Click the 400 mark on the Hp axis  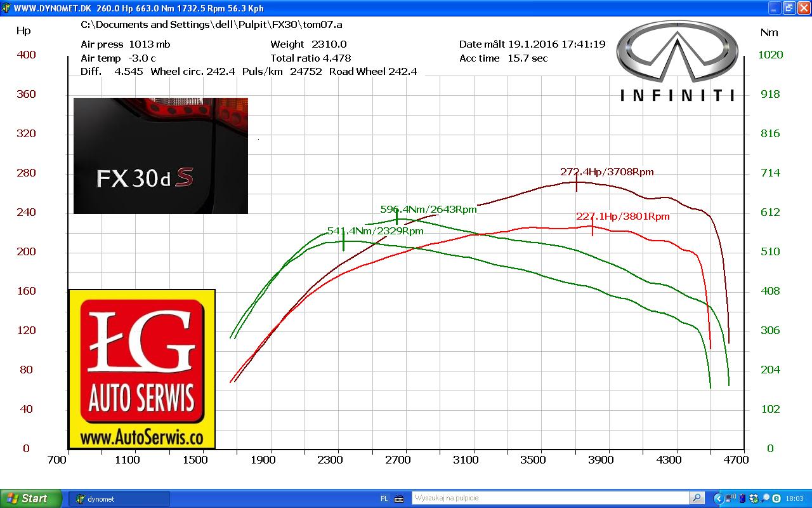coord(27,55)
